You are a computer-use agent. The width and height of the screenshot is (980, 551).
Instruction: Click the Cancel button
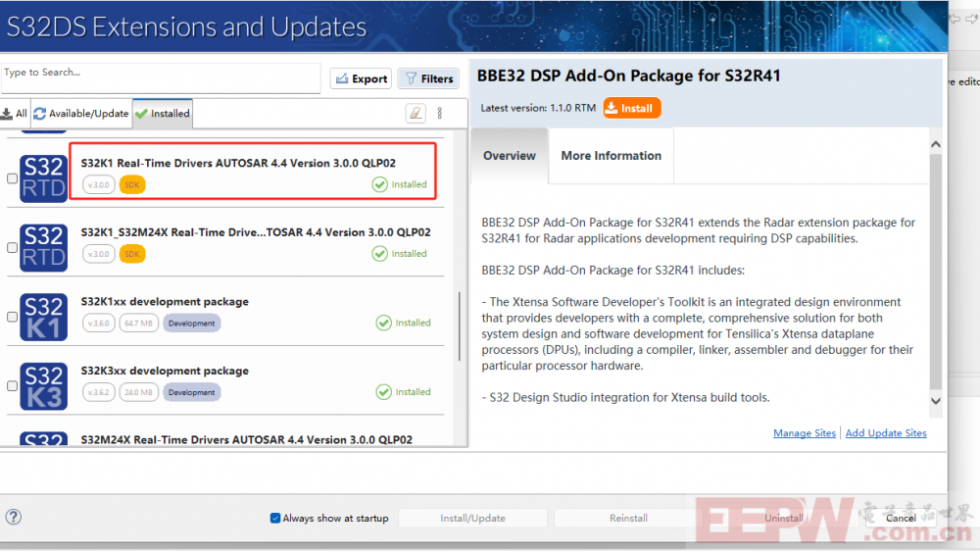[901, 518]
